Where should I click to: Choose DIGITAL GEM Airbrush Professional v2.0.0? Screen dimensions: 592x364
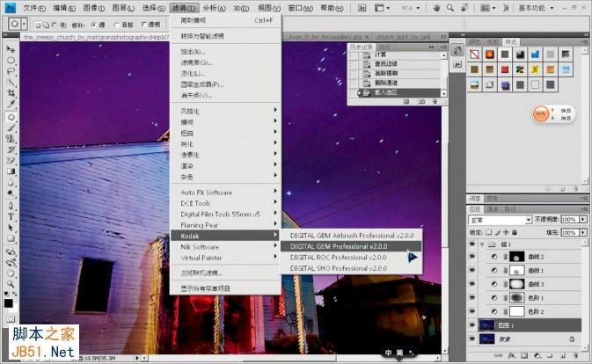coord(351,236)
